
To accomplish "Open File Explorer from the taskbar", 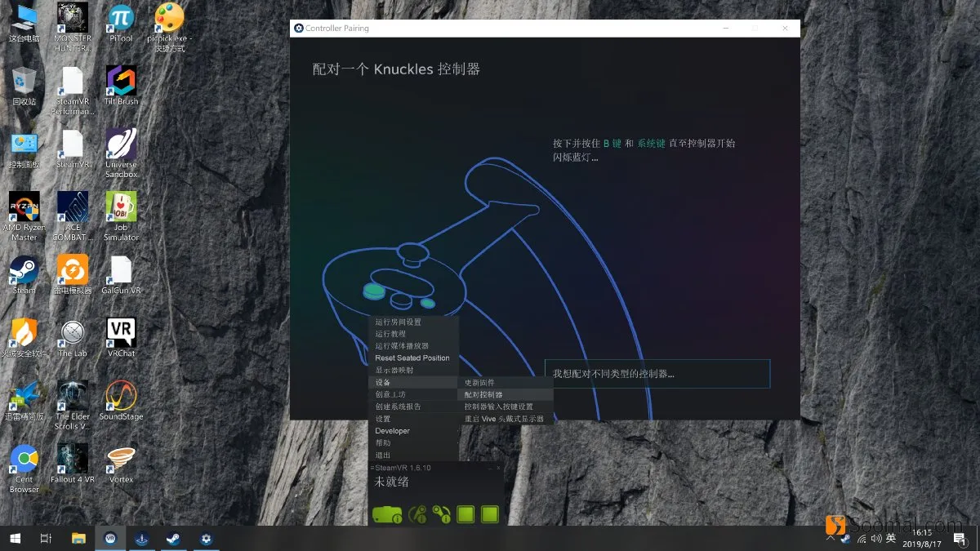I will (x=78, y=538).
